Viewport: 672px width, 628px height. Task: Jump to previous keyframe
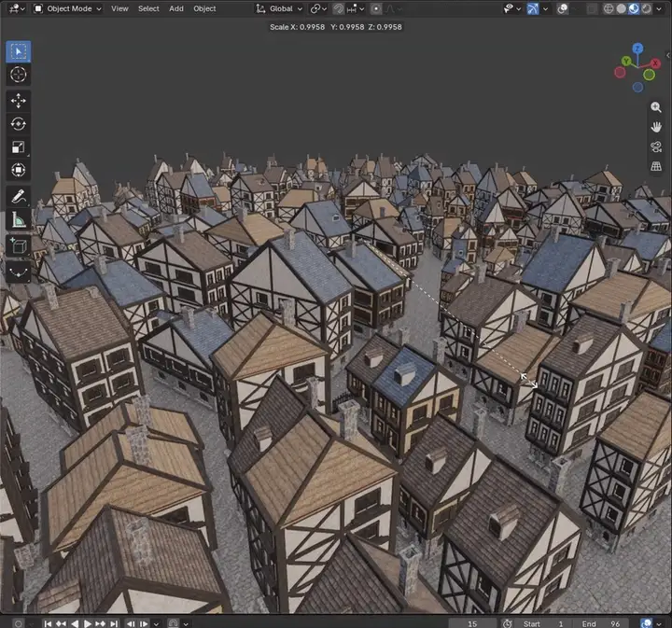pos(61,623)
